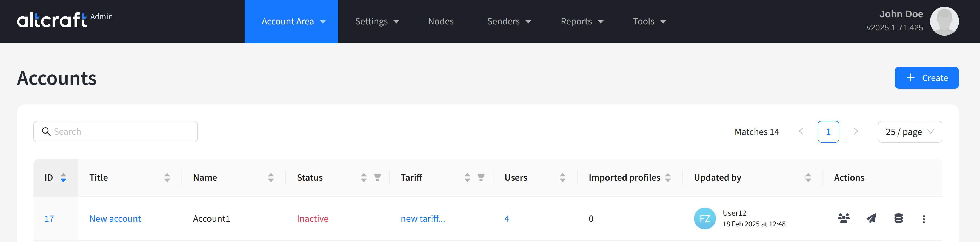This screenshot has width=980, height=242.
Task: Toggle sorting on the Users column
Action: point(563,177)
